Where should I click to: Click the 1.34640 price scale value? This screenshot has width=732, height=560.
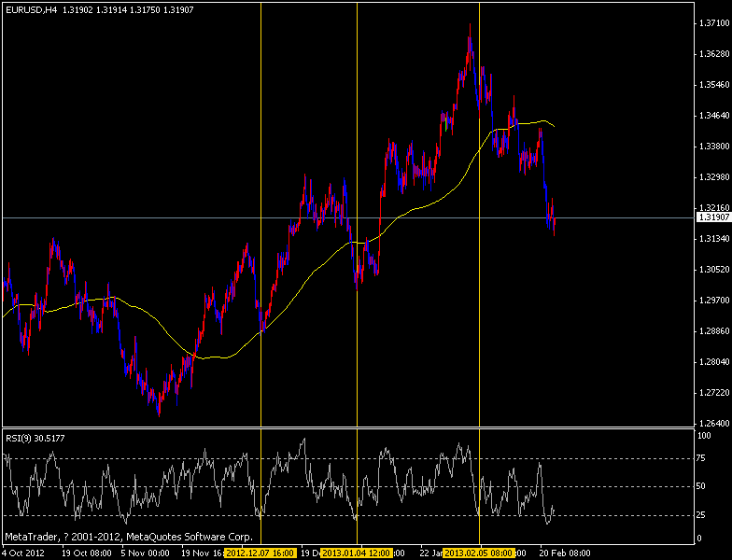(x=713, y=116)
